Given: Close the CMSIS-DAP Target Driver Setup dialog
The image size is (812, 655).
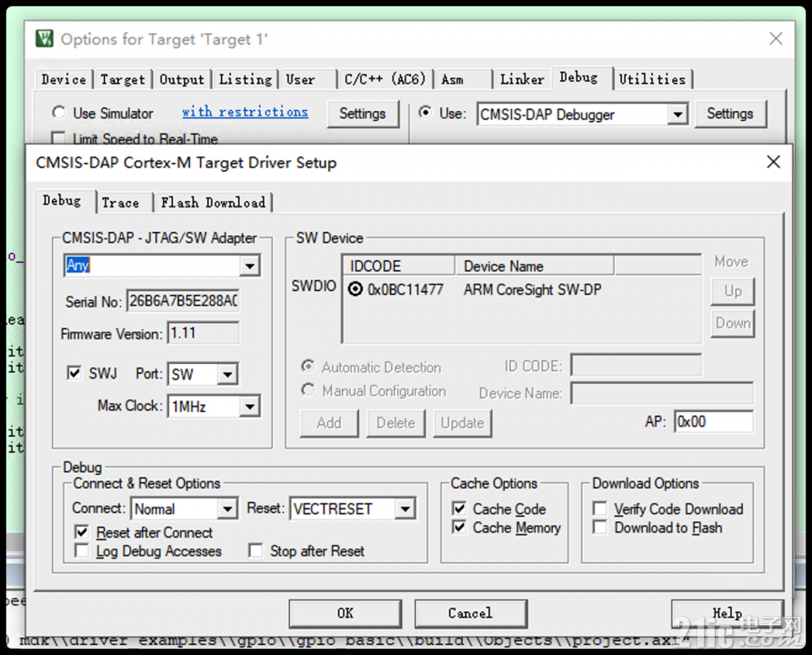Looking at the screenshot, I should [773, 162].
